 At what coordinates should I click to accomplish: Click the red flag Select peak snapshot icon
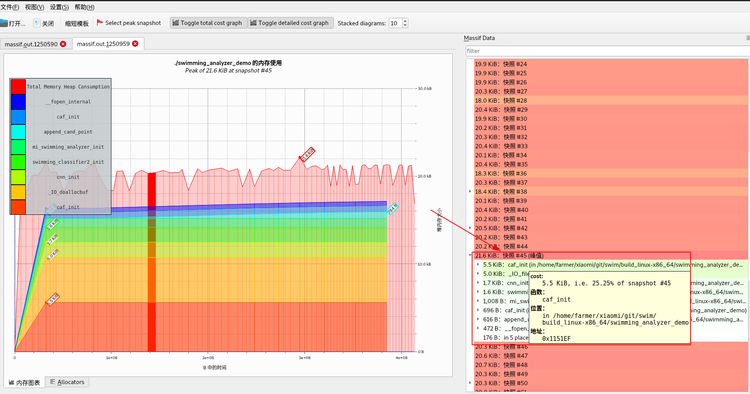click(x=100, y=22)
